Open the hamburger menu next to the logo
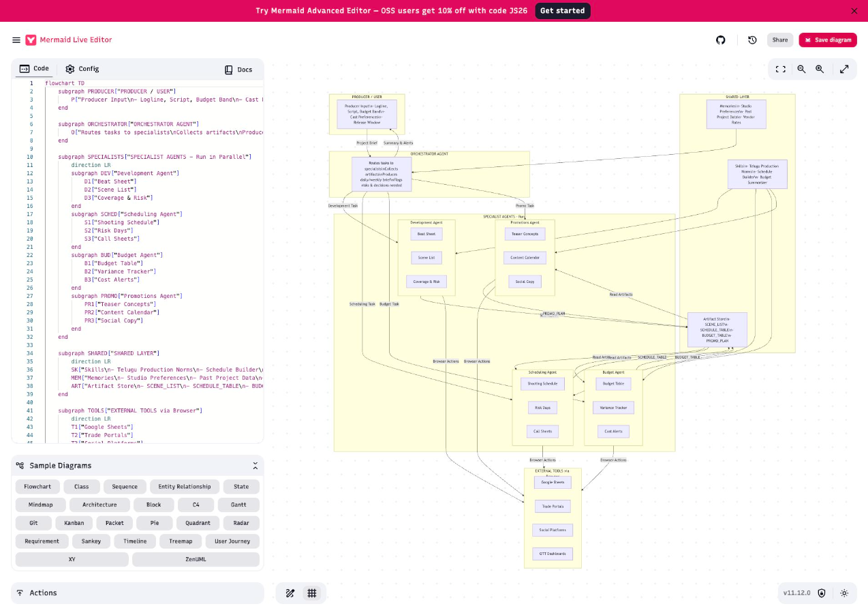The width and height of the screenshot is (868, 615). point(16,40)
